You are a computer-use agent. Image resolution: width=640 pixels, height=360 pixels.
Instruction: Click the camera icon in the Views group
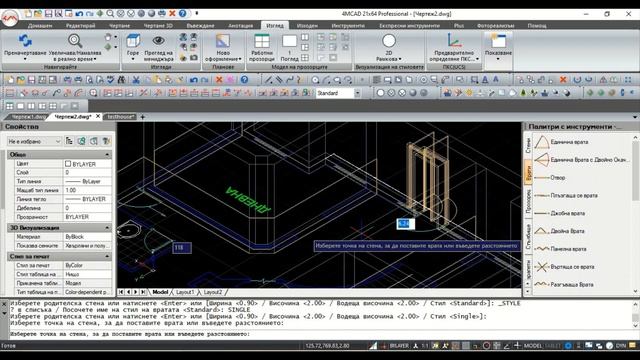194,58
